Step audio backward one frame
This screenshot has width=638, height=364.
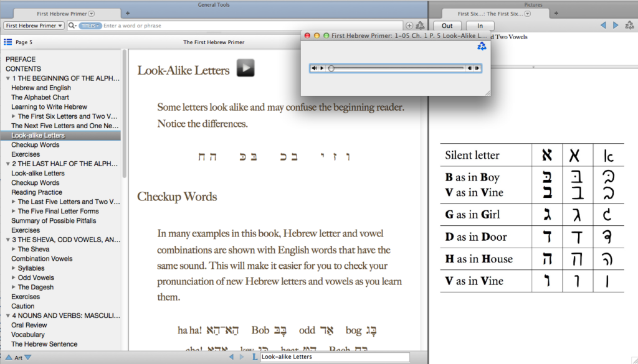(x=469, y=68)
